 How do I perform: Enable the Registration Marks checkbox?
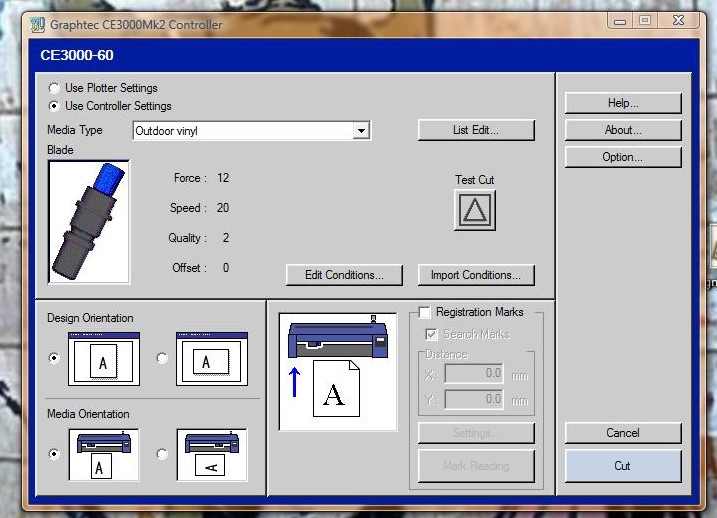tap(424, 312)
